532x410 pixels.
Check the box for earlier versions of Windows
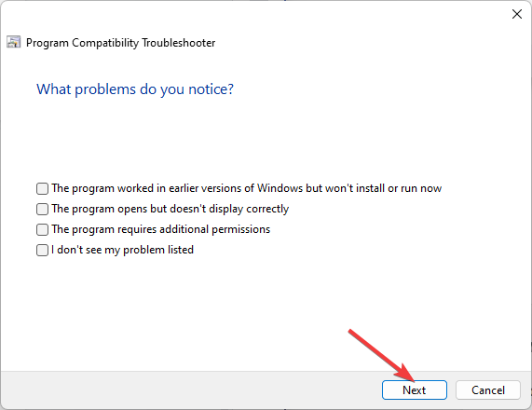click(42, 188)
